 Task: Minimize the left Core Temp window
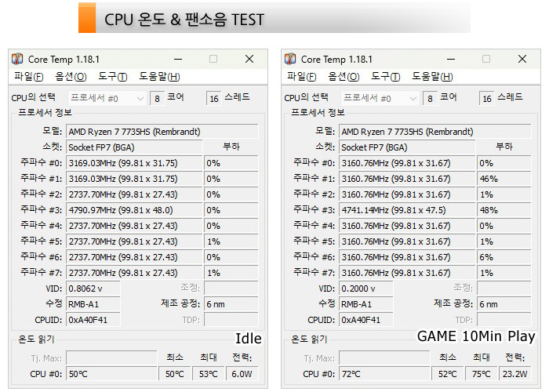[x=177, y=59]
